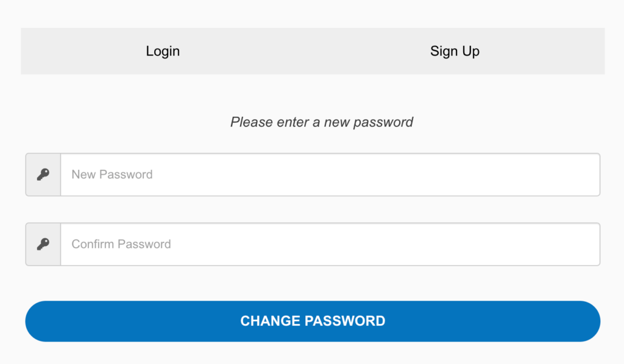Switch to the Login tab

[x=163, y=51]
